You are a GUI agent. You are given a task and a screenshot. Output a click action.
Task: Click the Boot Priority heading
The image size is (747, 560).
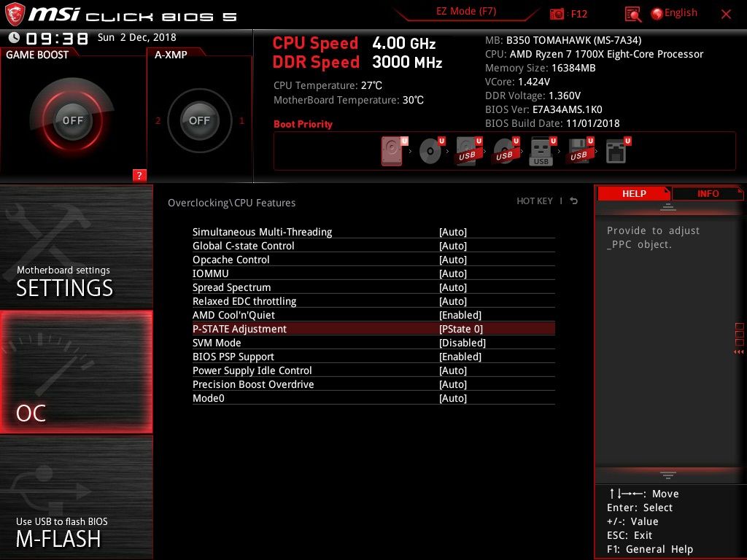point(303,124)
